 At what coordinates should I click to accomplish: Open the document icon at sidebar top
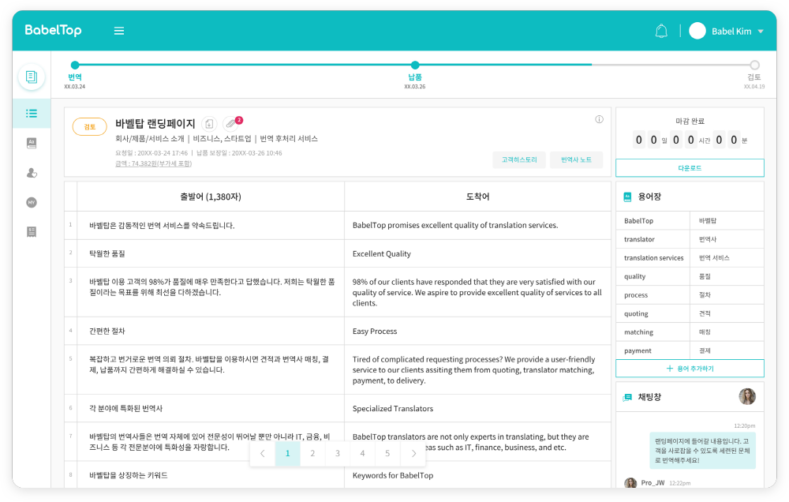pos(32,77)
